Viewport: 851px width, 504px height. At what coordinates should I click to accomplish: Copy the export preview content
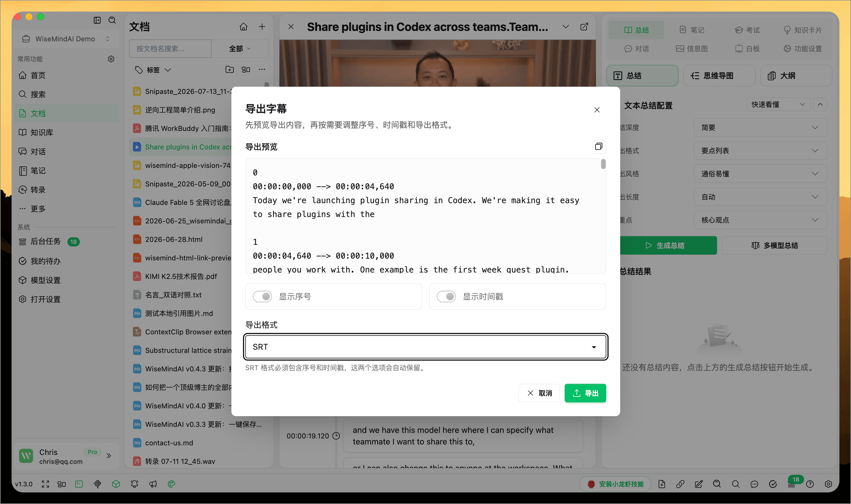tap(599, 147)
